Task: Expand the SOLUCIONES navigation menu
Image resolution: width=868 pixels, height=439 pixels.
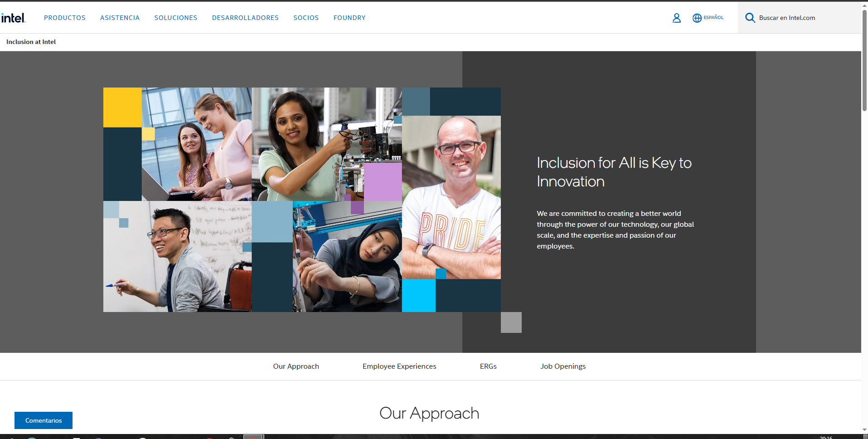Action: point(176,18)
